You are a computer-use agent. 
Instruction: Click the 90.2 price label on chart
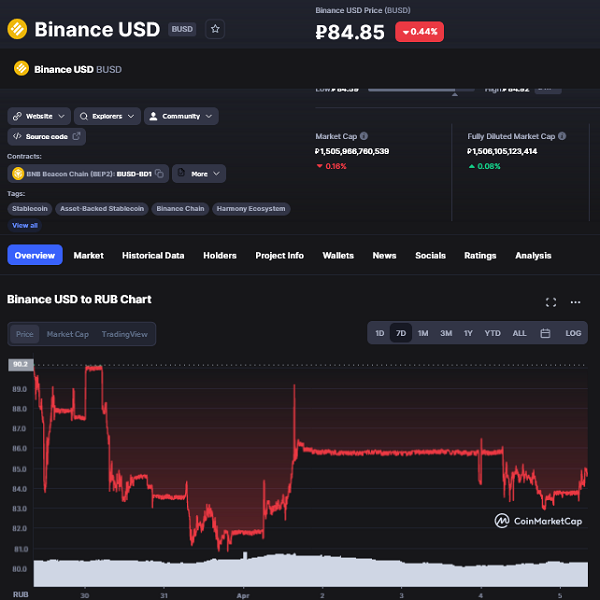(21, 364)
